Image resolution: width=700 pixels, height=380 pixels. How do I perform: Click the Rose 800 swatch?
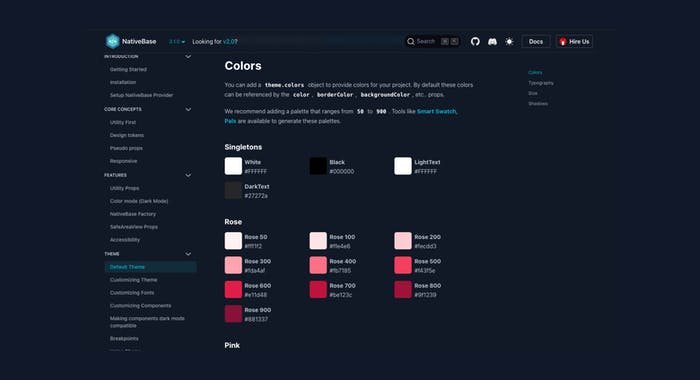tap(403, 289)
